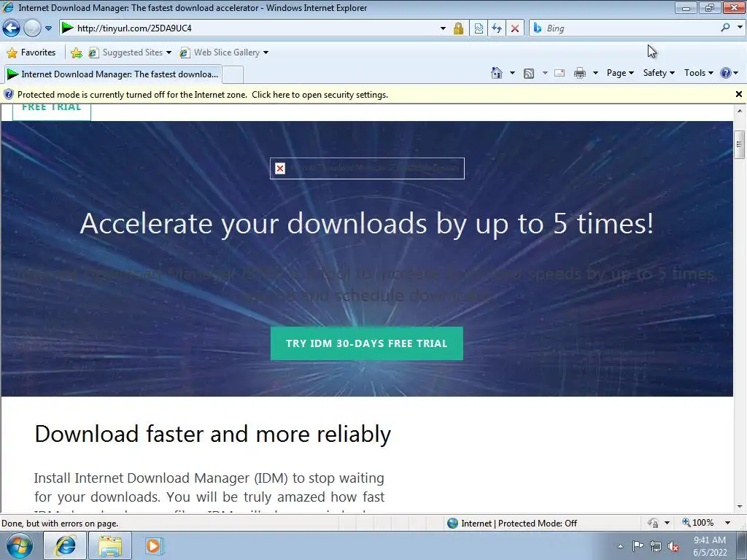Open the Tools menu

(698, 73)
